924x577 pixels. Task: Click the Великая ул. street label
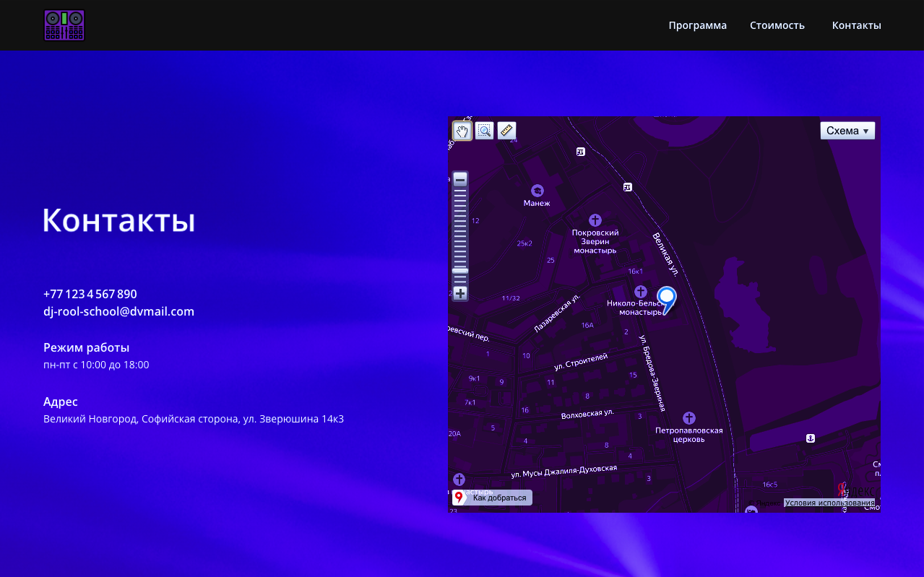(x=665, y=253)
